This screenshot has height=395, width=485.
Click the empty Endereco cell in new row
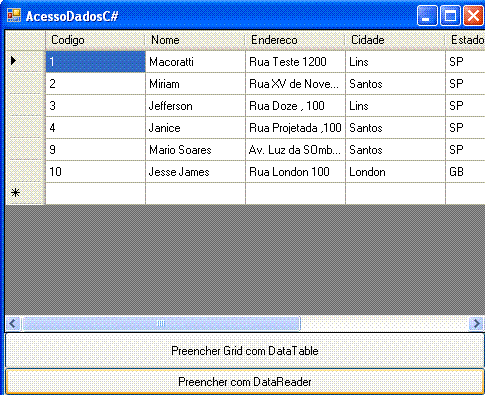click(x=295, y=193)
